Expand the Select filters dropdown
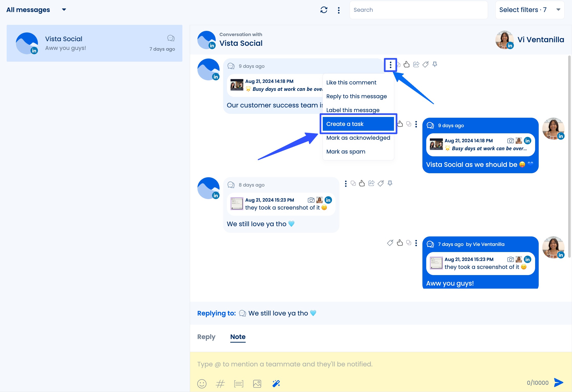This screenshot has width=572, height=392. click(x=529, y=10)
